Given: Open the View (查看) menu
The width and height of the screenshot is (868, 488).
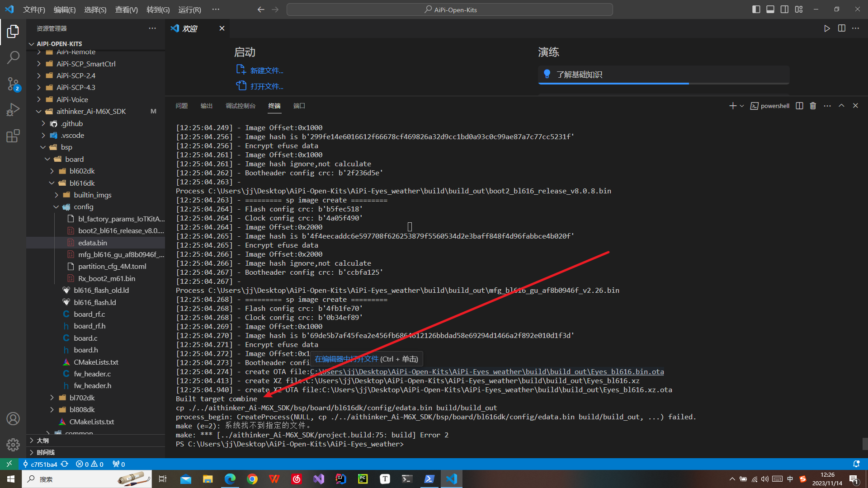Looking at the screenshot, I should 127,9.
